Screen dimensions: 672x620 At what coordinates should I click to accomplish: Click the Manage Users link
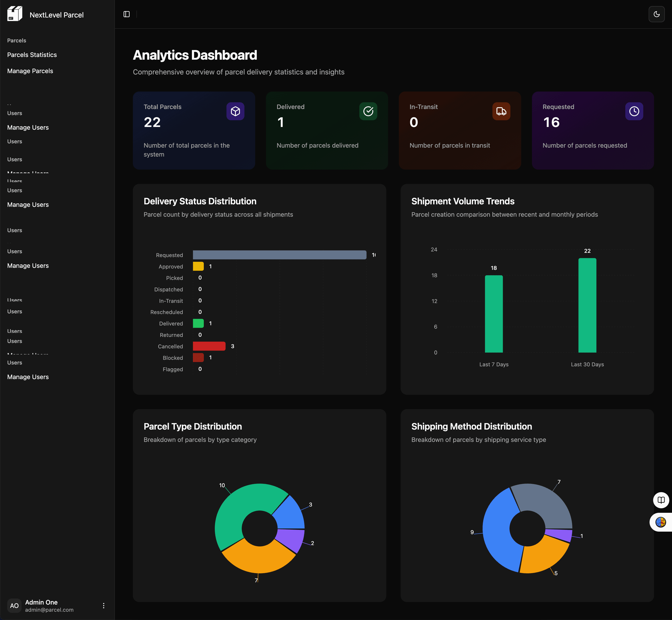pyautogui.click(x=28, y=127)
